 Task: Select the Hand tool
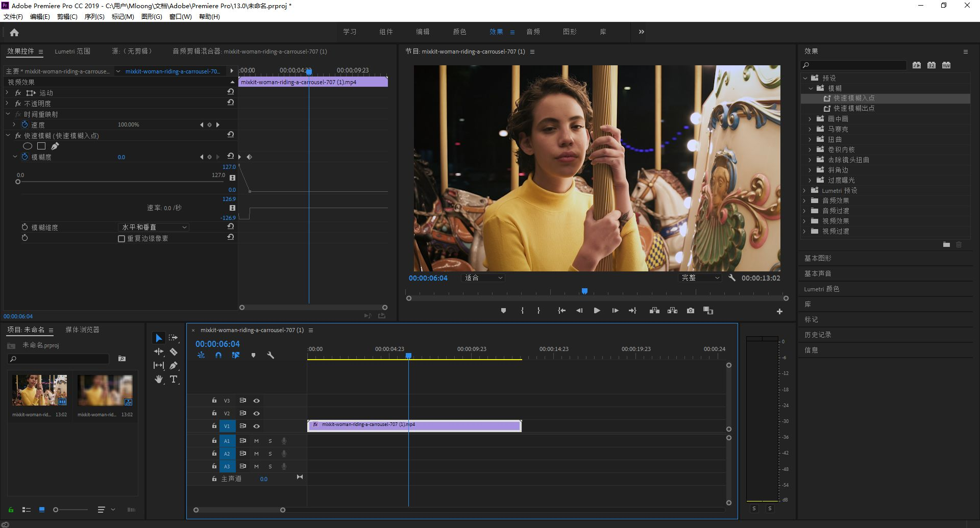[159, 379]
